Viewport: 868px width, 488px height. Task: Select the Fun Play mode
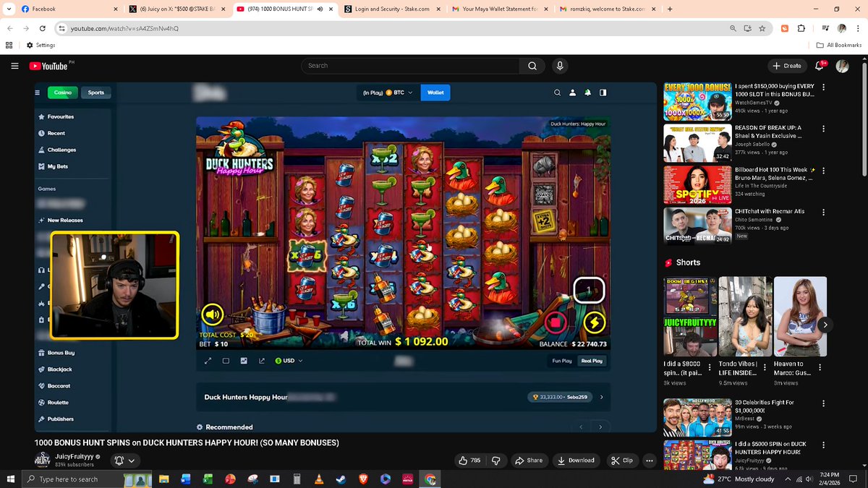pos(562,361)
